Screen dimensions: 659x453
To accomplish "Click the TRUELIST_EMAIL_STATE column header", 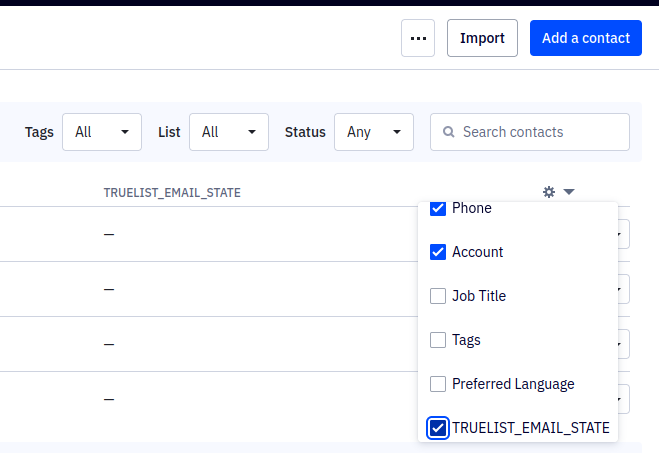I will 172,192.
